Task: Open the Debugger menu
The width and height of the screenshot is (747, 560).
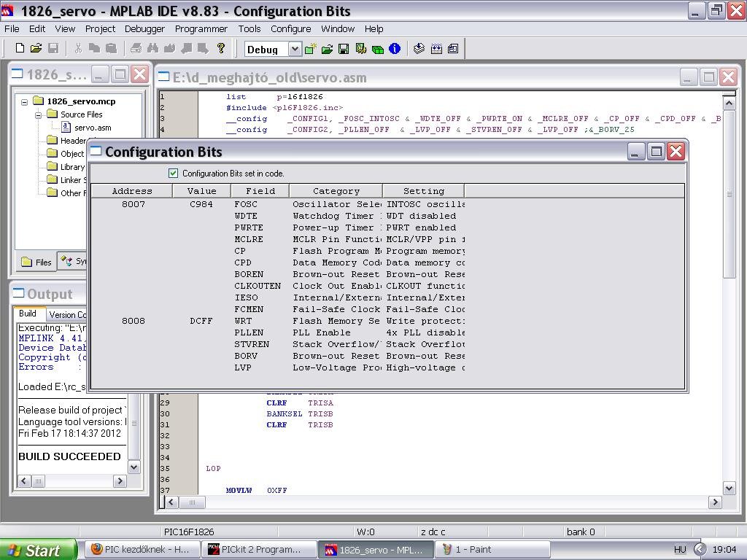Action: point(144,28)
